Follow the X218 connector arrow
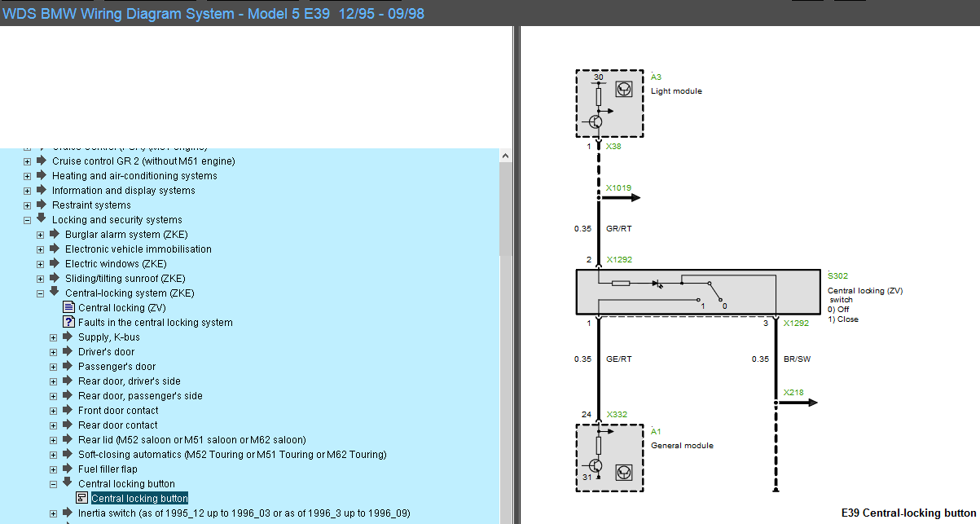The width and height of the screenshot is (980, 524). pos(797,402)
